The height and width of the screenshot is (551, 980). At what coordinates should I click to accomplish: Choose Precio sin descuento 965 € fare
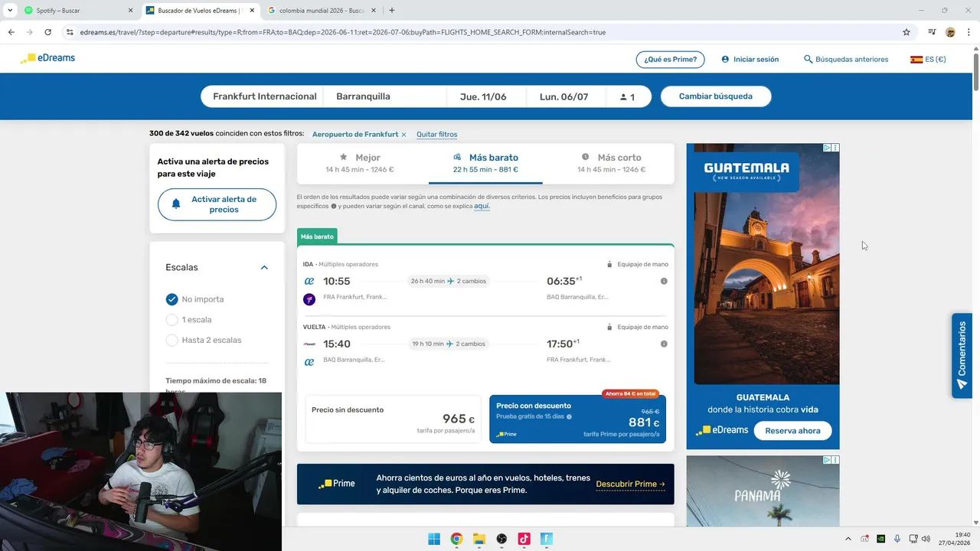click(394, 419)
